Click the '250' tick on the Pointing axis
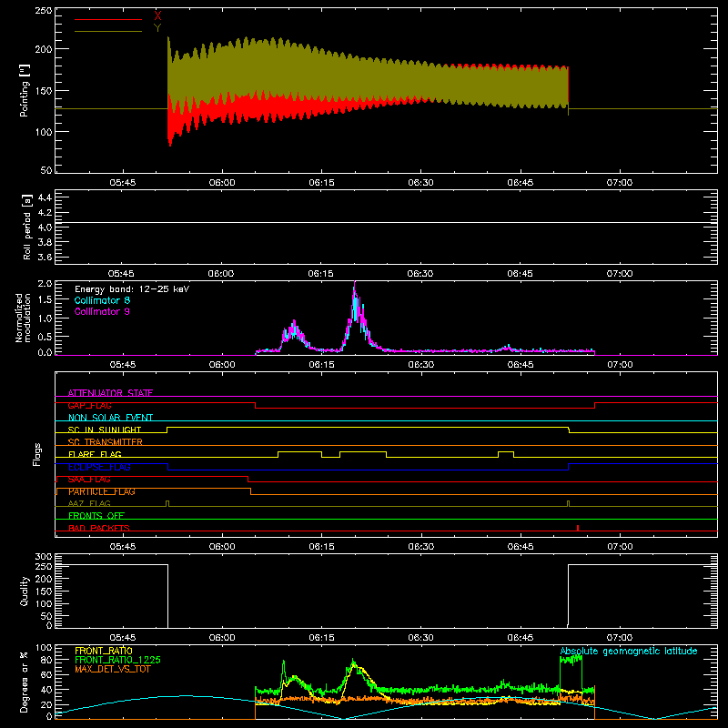 click(44, 11)
